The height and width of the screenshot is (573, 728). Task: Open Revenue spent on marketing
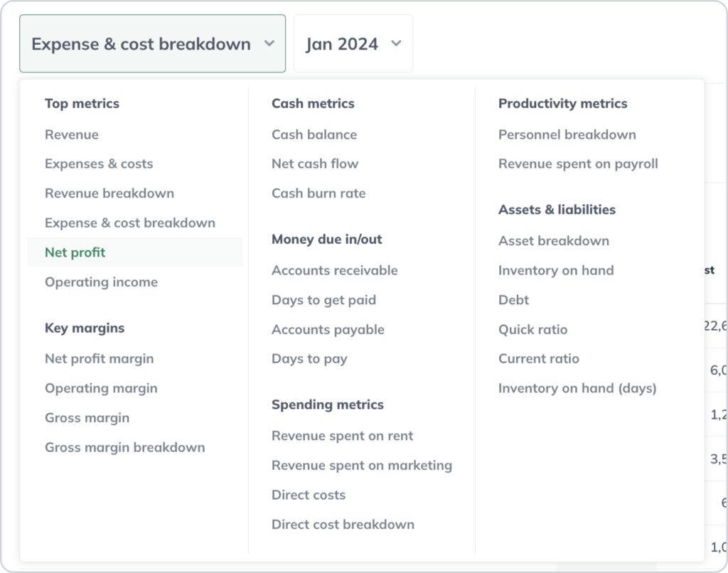(x=361, y=465)
